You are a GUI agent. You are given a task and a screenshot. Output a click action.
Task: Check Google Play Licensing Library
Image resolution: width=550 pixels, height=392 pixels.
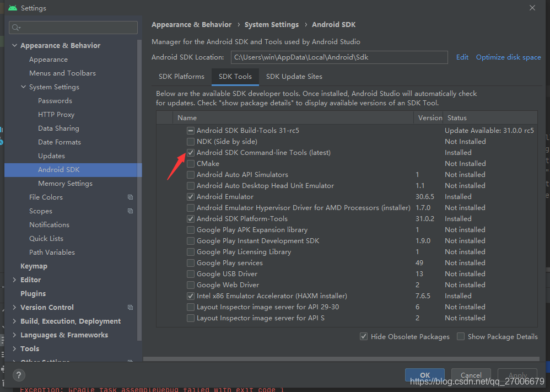191,252
